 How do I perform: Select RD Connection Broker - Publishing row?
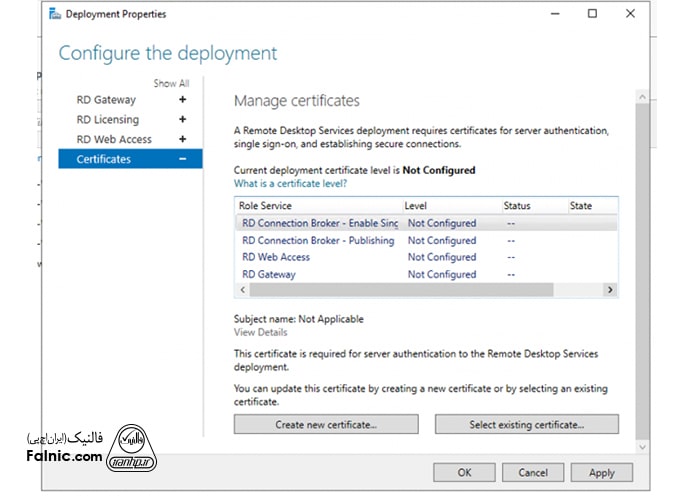318,241
